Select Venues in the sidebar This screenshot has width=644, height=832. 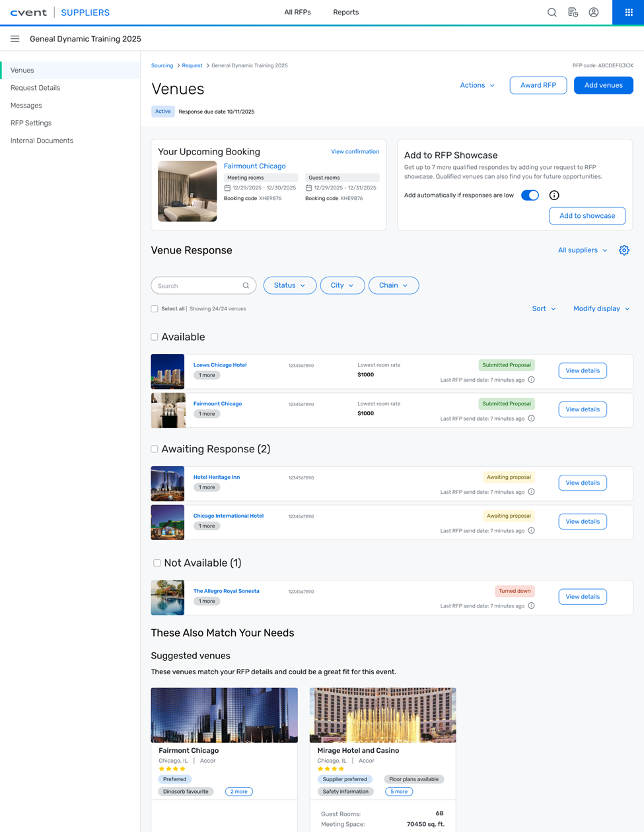point(70,70)
